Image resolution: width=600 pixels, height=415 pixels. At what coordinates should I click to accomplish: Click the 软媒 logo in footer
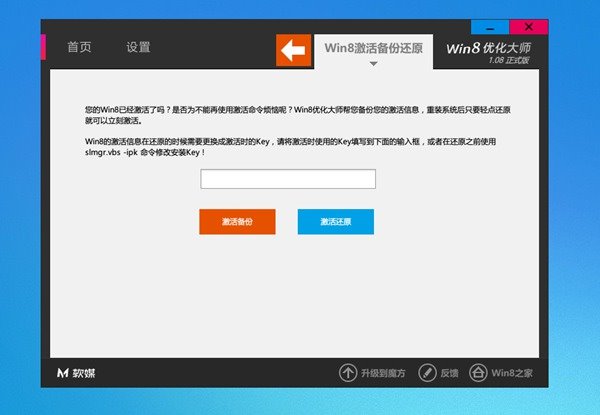click(x=76, y=373)
